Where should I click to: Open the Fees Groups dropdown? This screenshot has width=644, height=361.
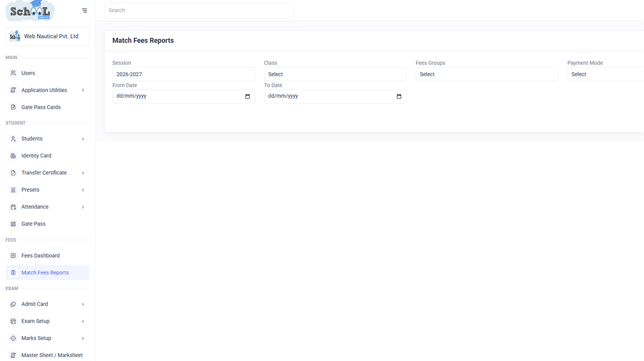coord(487,74)
